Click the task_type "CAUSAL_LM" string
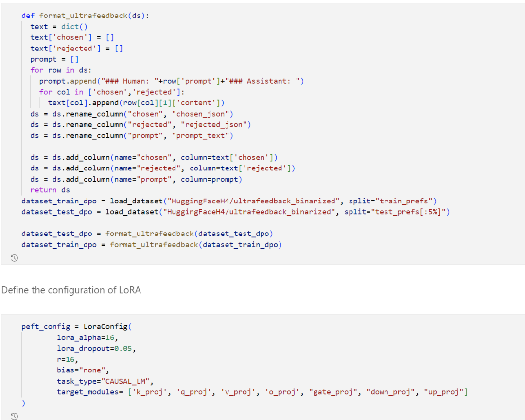 (x=125, y=381)
